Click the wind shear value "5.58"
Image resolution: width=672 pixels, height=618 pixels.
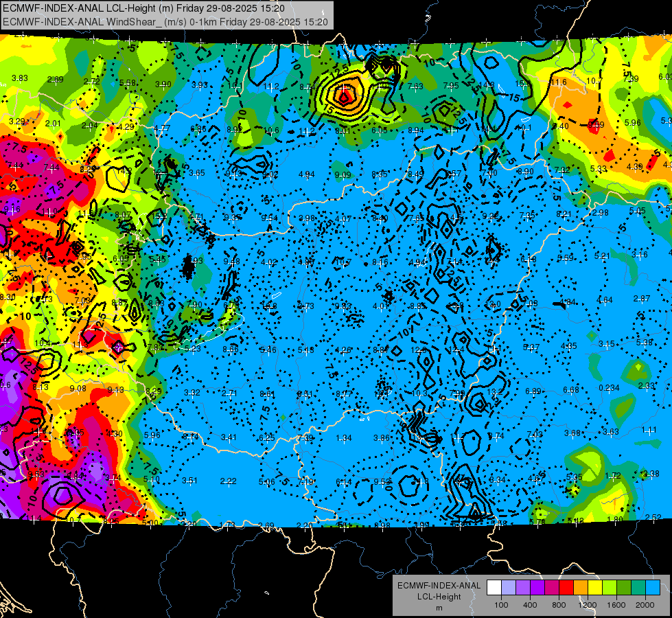pyautogui.click(x=128, y=83)
